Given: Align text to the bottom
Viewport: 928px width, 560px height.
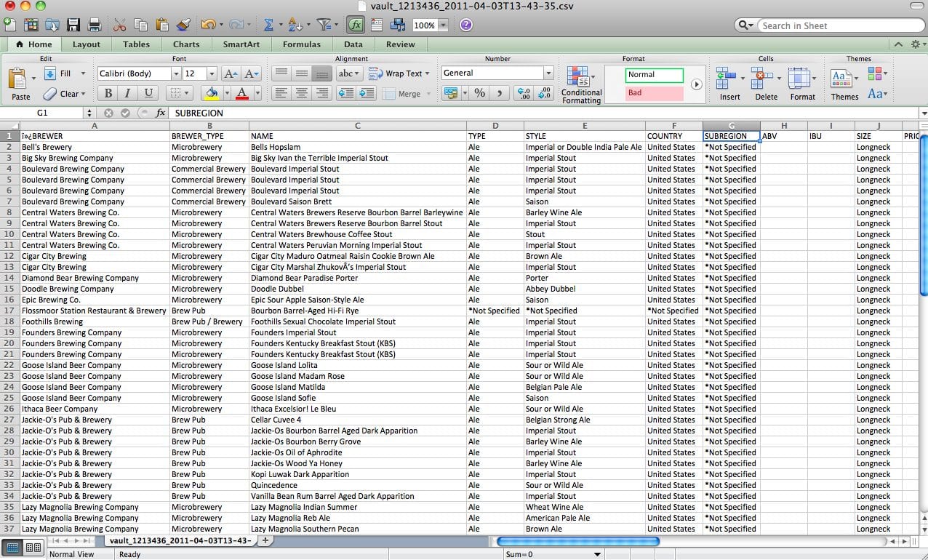Looking at the screenshot, I should [321, 73].
